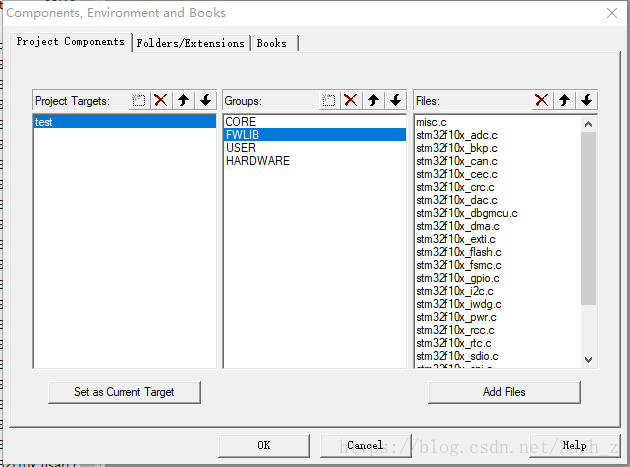This screenshot has width=630, height=467.
Task: Switch to the Project Components tab
Action: (71, 42)
